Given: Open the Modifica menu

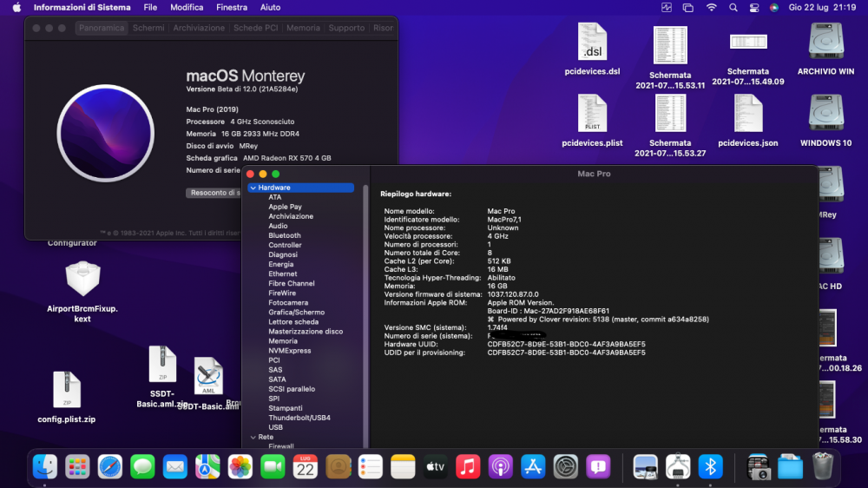Looking at the screenshot, I should tap(187, 8).
